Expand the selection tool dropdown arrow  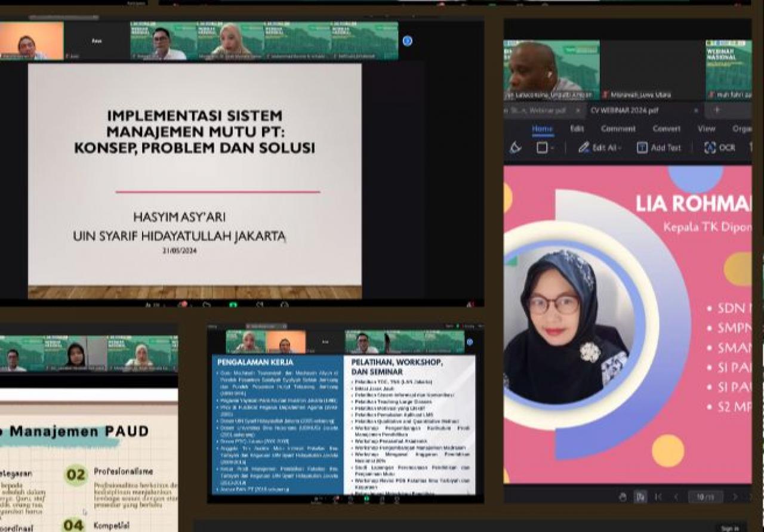(x=551, y=148)
